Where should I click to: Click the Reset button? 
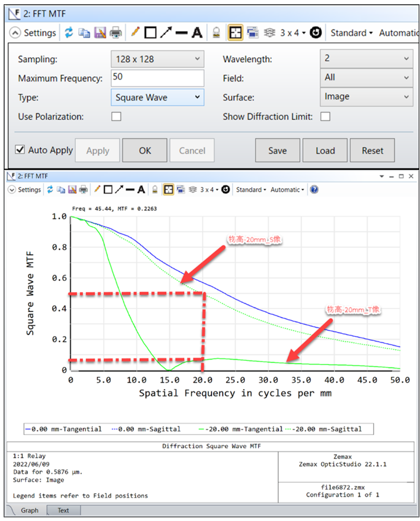pyautogui.click(x=373, y=150)
